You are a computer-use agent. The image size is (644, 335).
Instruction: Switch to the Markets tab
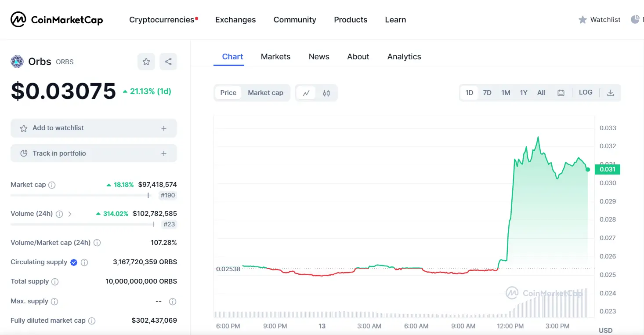pos(275,57)
